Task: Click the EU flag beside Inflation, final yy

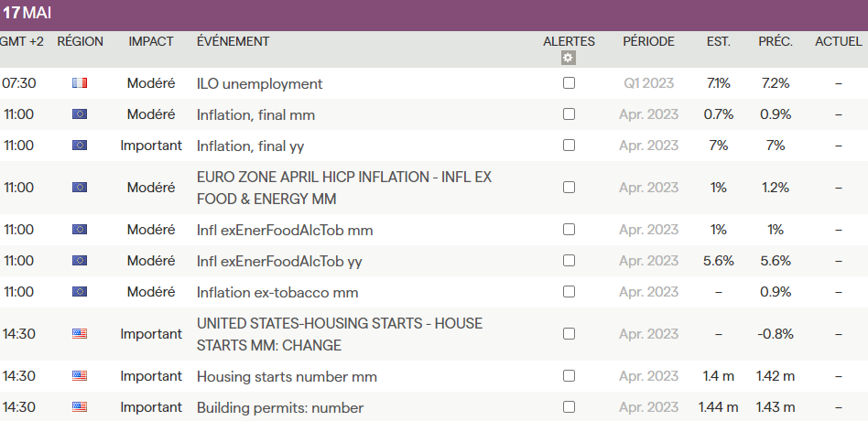Action: pyautogui.click(x=80, y=146)
